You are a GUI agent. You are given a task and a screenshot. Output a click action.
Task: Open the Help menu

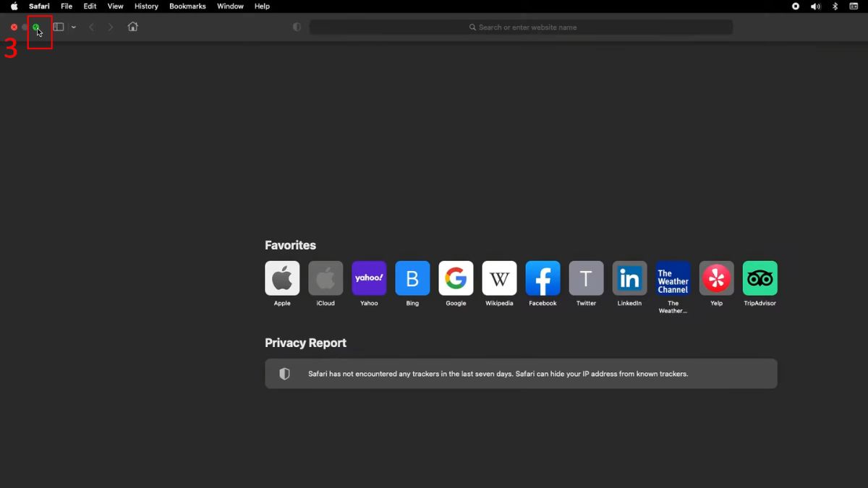262,7
